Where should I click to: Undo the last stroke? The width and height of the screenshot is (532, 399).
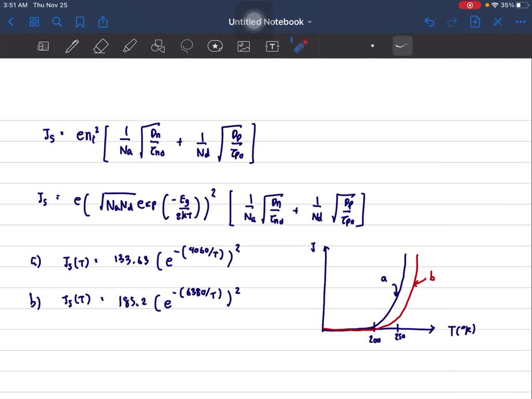(x=429, y=22)
